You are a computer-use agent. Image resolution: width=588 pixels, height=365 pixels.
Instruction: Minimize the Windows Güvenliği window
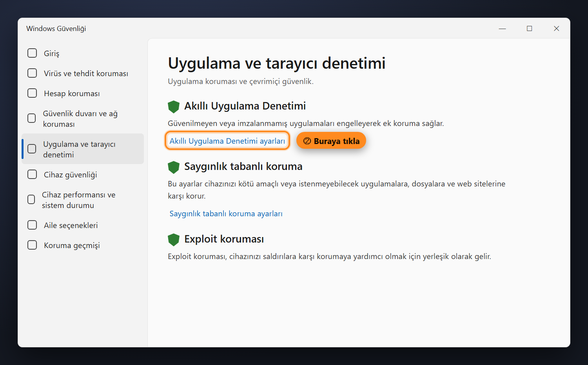click(502, 29)
